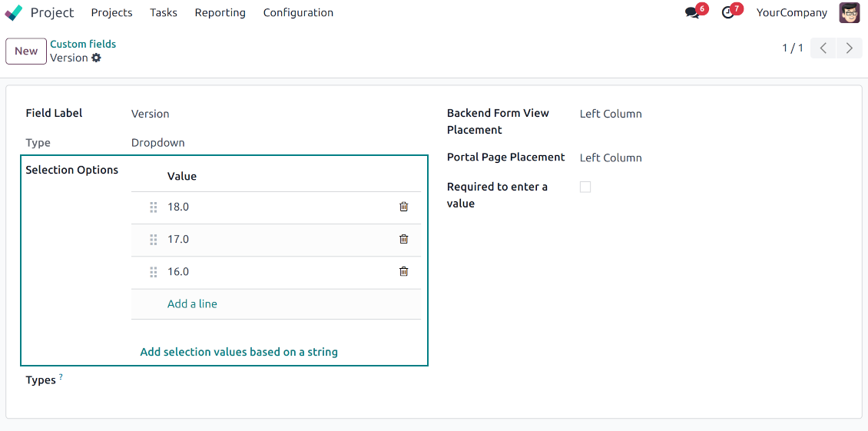Click Add a line link
This screenshot has height=431, width=868.
pyautogui.click(x=192, y=304)
